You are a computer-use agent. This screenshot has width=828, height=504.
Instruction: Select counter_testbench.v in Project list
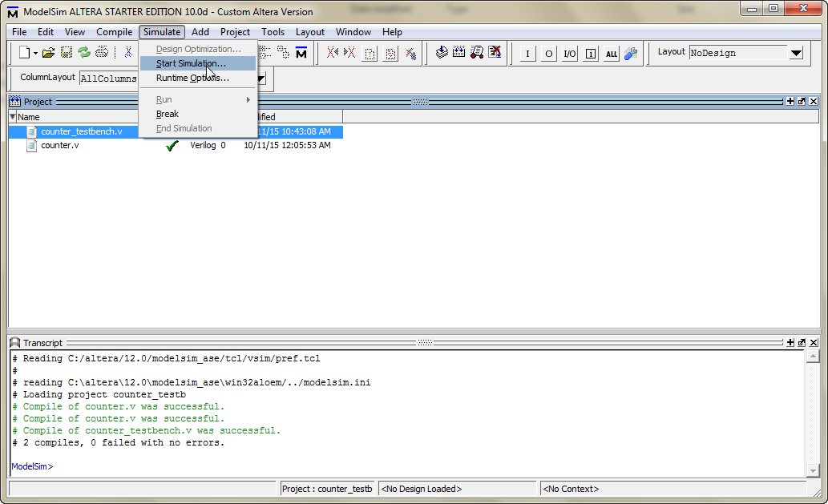click(x=81, y=131)
